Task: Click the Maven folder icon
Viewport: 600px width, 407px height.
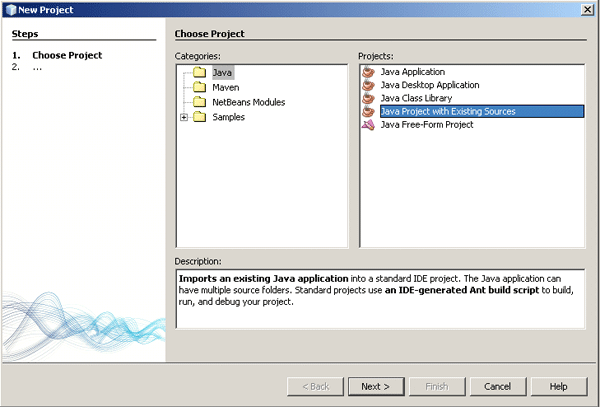Action: (x=200, y=87)
